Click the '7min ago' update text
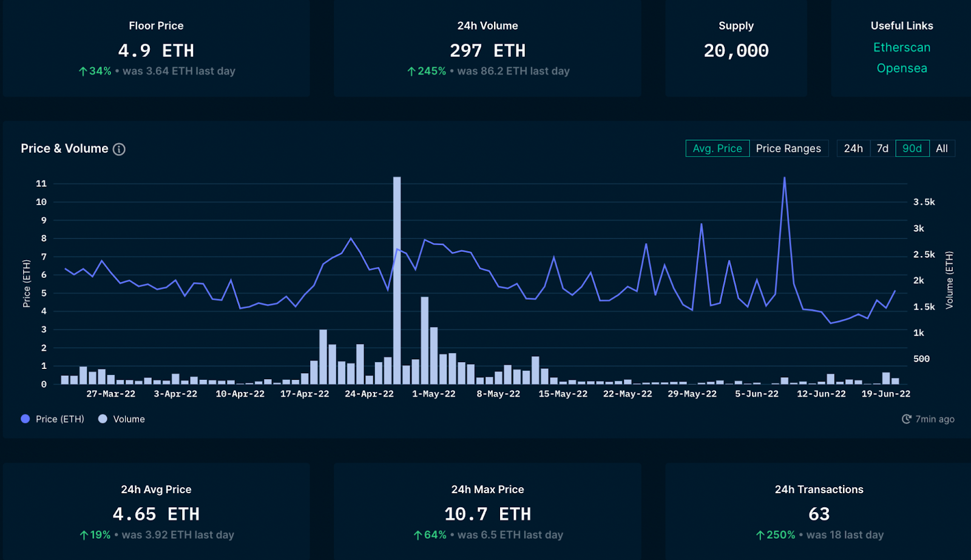Image resolution: width=971 pixels, height=560 pixels. coord(935,419)
